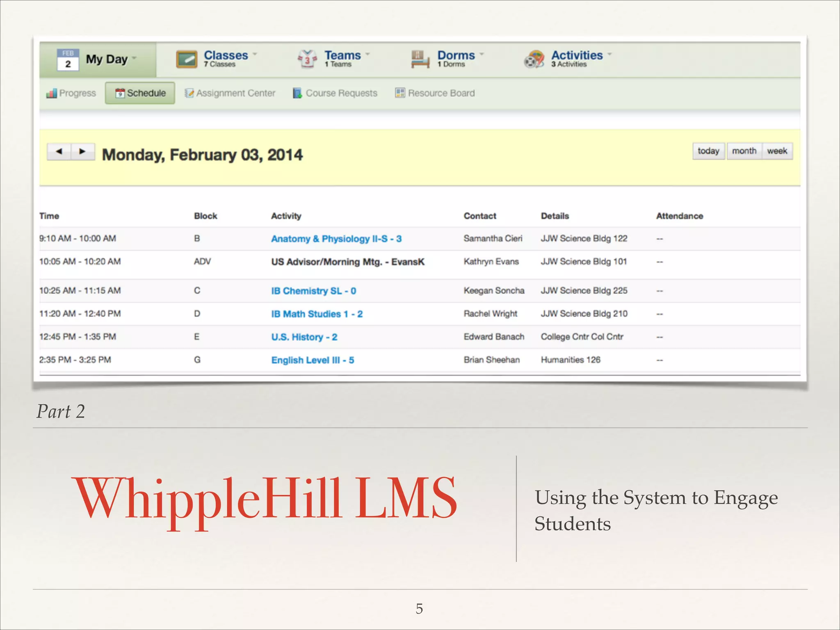The image size is (840, 630).
Task: Click contact Brian Sheehan
Action: coord(492,360)
